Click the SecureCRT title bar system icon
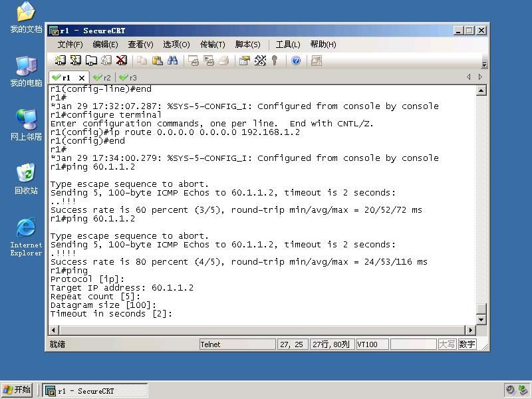 click(x=54, y=31)
